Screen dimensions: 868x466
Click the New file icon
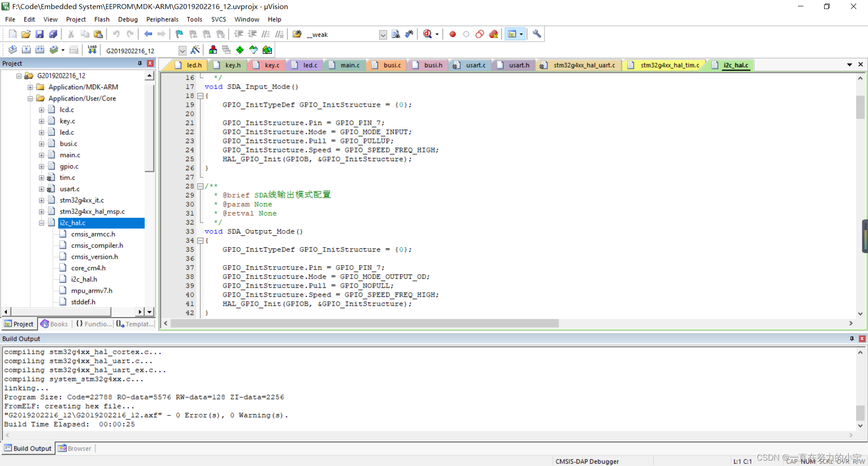pos(13,34)
